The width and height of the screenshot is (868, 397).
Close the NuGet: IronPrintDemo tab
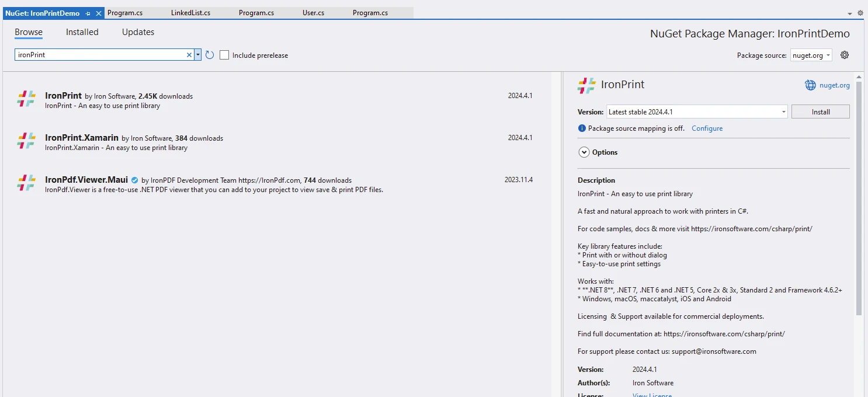point(98,13)
